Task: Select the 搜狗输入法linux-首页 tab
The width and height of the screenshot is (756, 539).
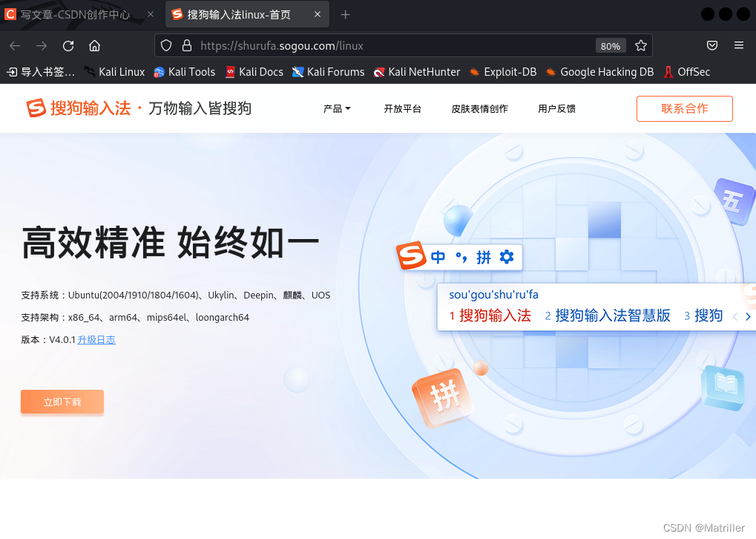Action: pos(247,14)
